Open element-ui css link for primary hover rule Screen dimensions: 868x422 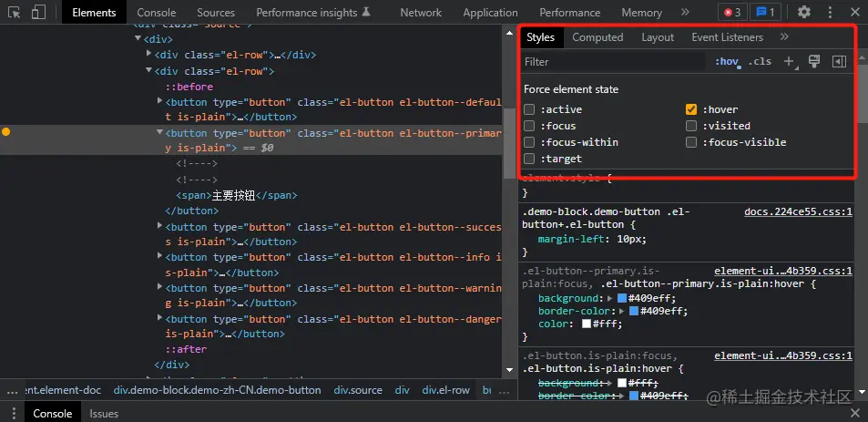pyautogui.click(x=783, y=271)
